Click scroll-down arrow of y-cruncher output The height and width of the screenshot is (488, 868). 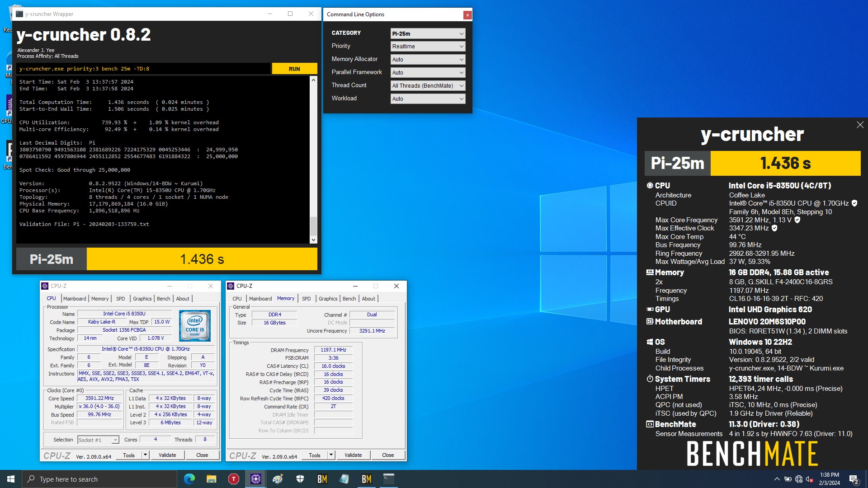pyautogui.click(x=313, y=240)
